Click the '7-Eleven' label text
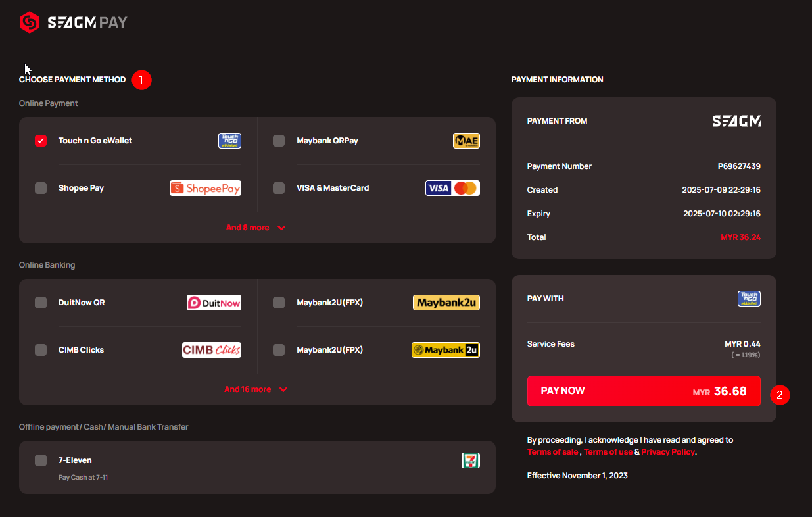 [x=75, y=460]
